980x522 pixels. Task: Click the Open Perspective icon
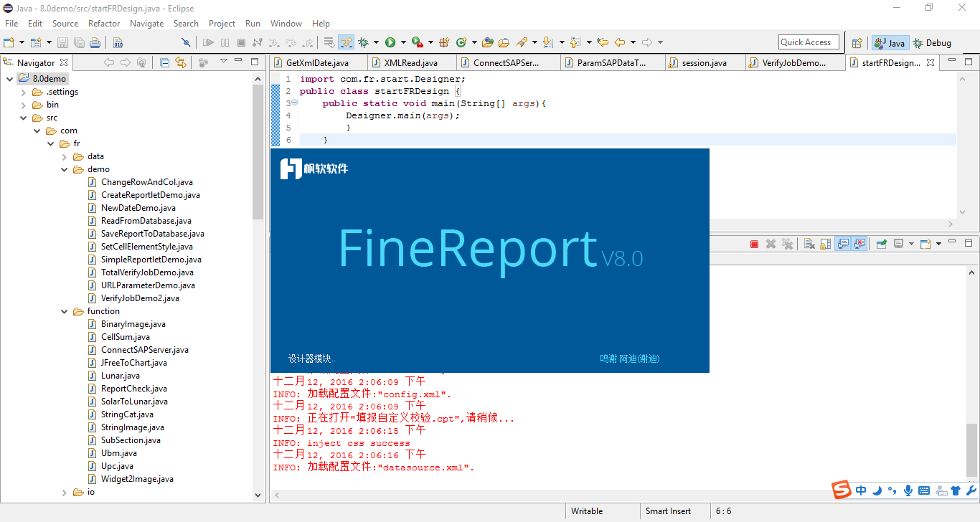point(857,43)
